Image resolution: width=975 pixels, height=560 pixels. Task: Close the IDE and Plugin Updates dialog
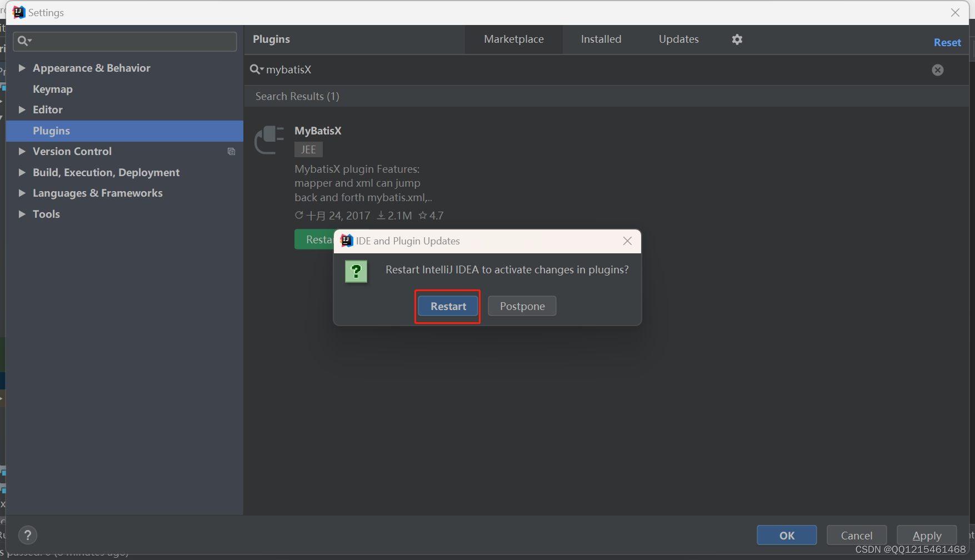[627, 241]
